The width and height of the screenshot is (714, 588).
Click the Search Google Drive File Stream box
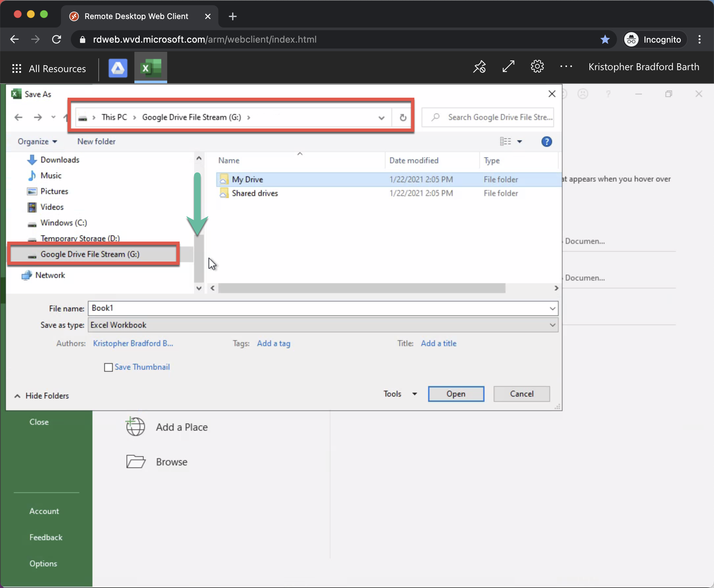[487, 117]
